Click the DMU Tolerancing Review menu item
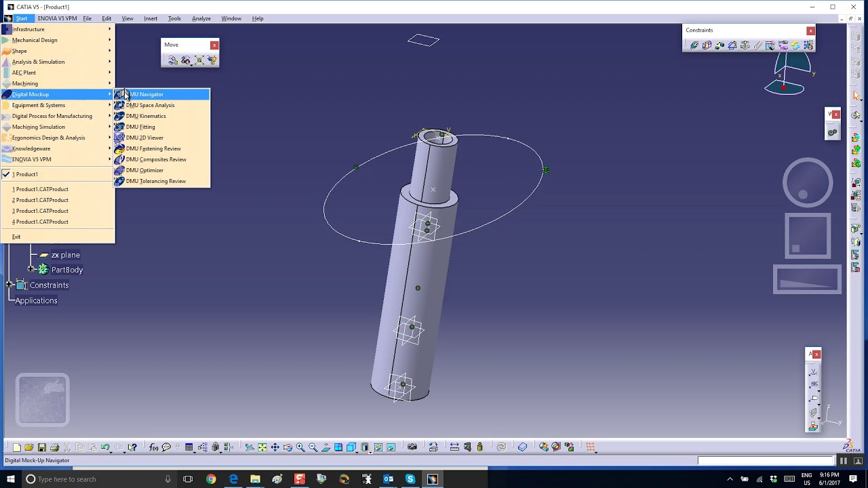The width and height of the screenshot is (868, 488). [162, 181]
